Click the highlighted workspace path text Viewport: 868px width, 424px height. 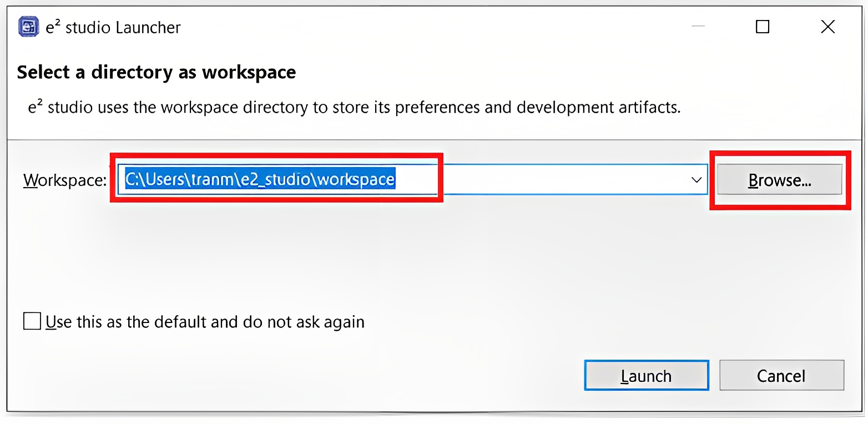point(260,179)
